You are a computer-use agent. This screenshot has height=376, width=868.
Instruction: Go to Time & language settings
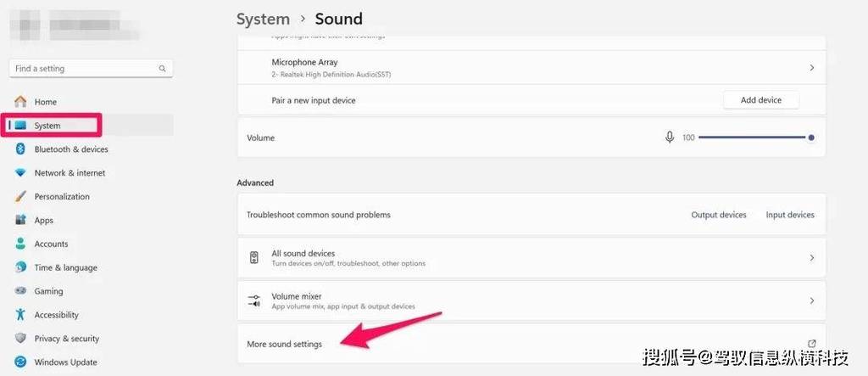65,267
